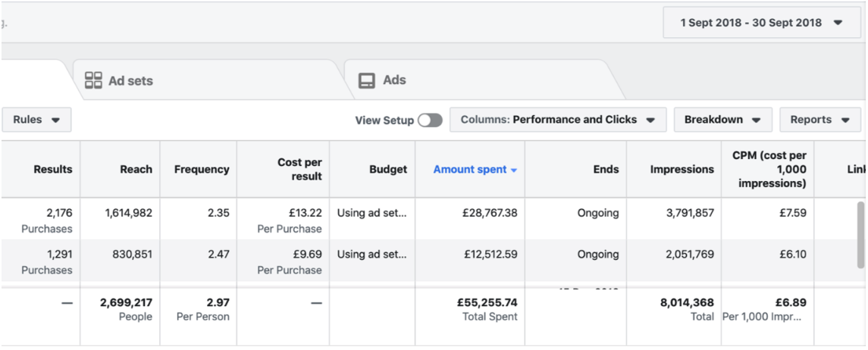Viewport: 868px width, 350px height.
Task: Click the Ads tab window icon
Action: [x=367, y=80]
